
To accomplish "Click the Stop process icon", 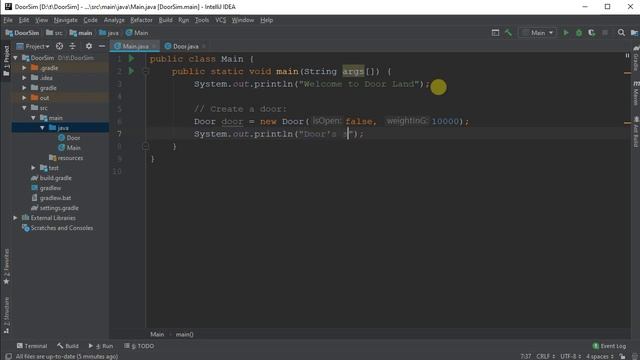I will 605,33.
